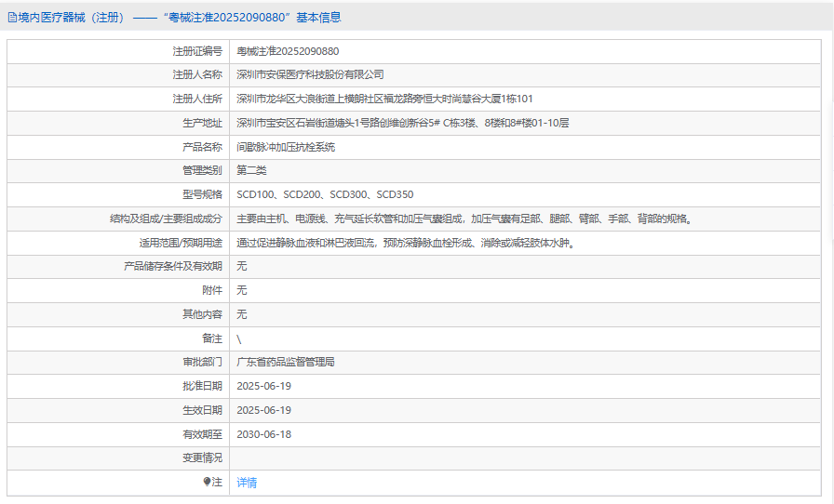Select the registration number value 粤械注准20252090880
Screen dimensions: 834x504
pos(288,51)
